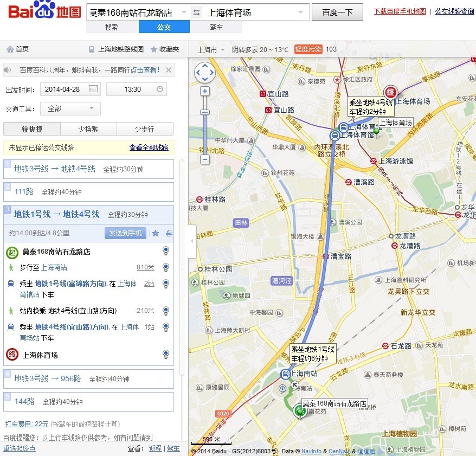Viewport: 476px width, 456px height.
Task: Click the print icon for route 3
Action: (169, 233)
